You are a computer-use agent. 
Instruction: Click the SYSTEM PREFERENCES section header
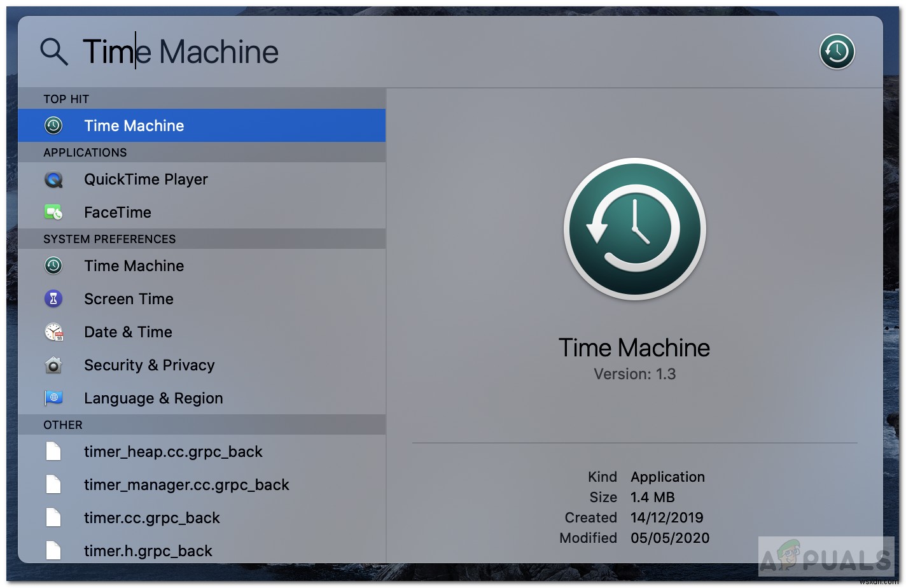tap(109, 239)
